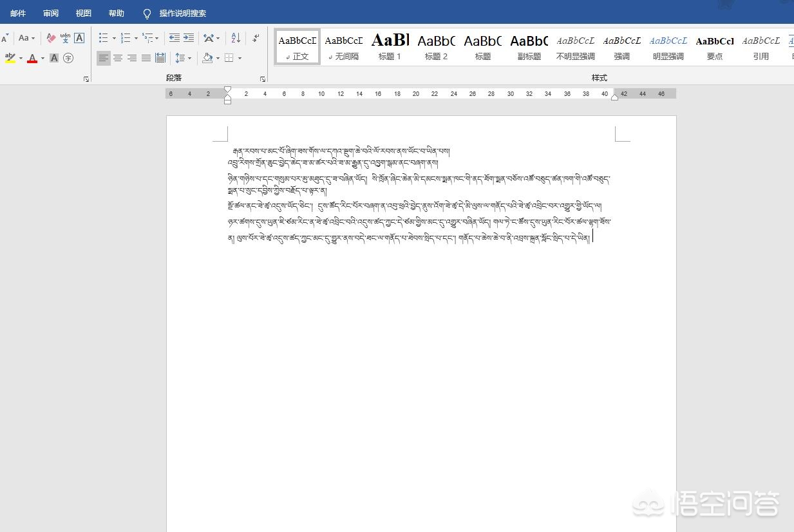Open the 审阅 ribbon tab
The image size is (794, 532).
pos(51,13)
